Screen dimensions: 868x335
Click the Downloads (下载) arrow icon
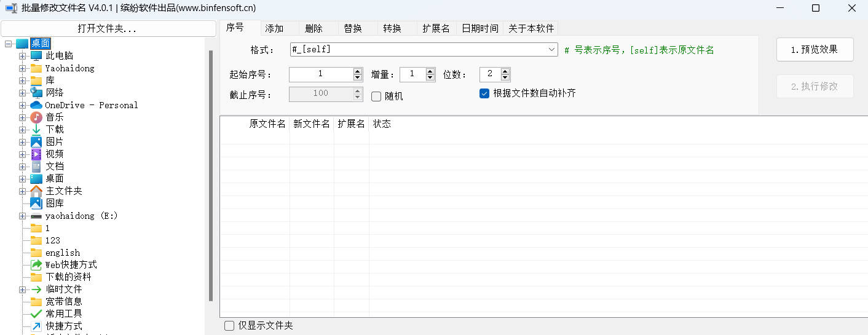tap(36, 130)
